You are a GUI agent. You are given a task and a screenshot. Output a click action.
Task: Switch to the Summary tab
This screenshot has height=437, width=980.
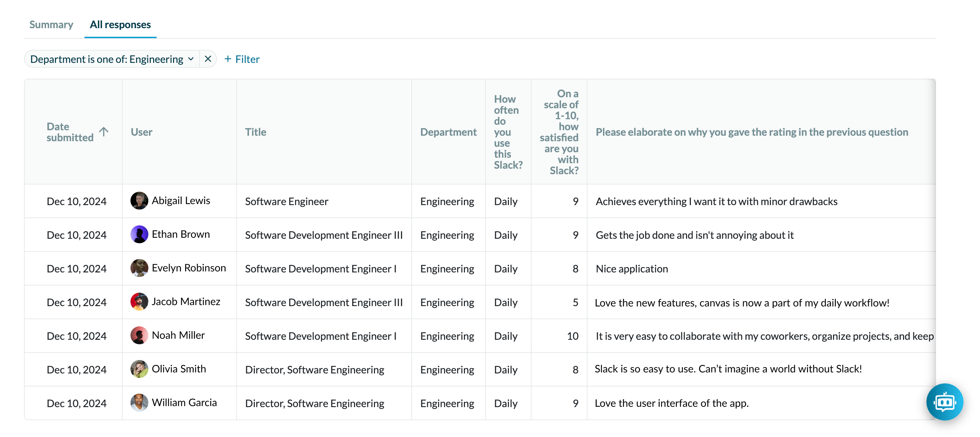click(51, 24)
